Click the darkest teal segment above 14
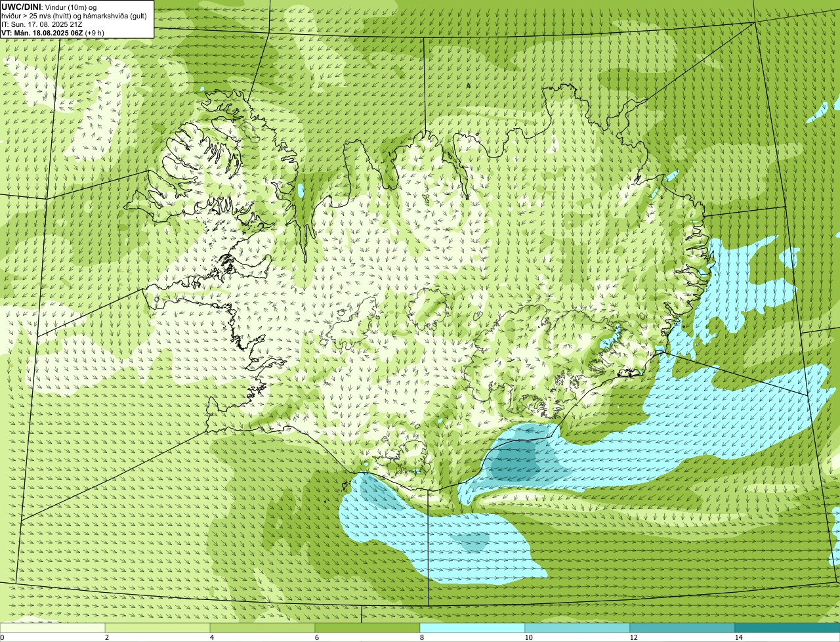This screenshot has width=840, height=642. pyautogui.click(x=787, y=628)
